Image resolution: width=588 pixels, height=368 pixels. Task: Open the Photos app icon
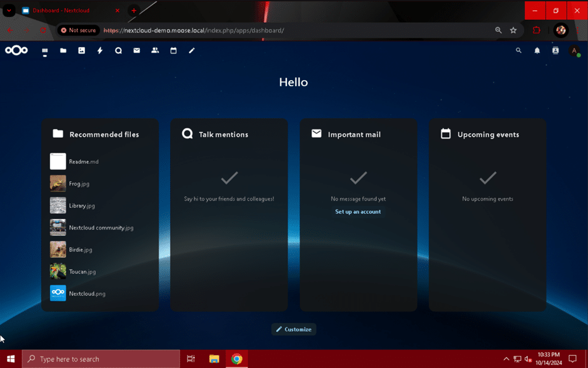pyautogui.click(x=81, y=51)
